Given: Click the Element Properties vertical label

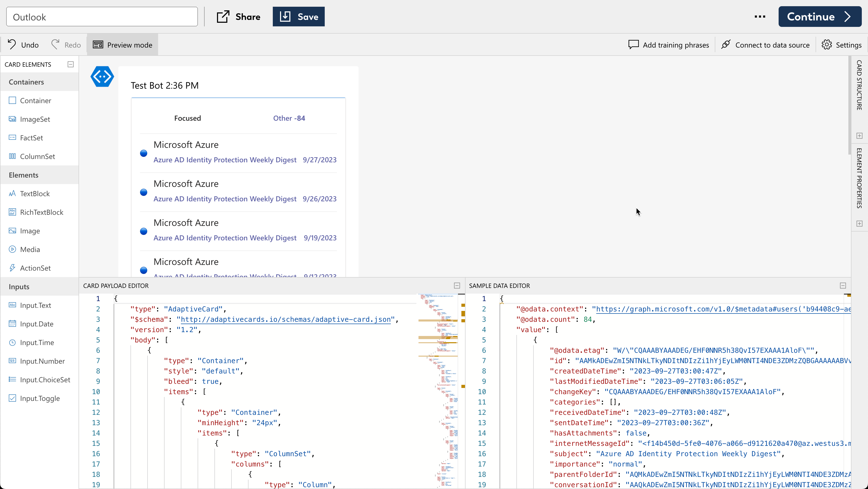Looking at the screenshot, I should [859, 178].
